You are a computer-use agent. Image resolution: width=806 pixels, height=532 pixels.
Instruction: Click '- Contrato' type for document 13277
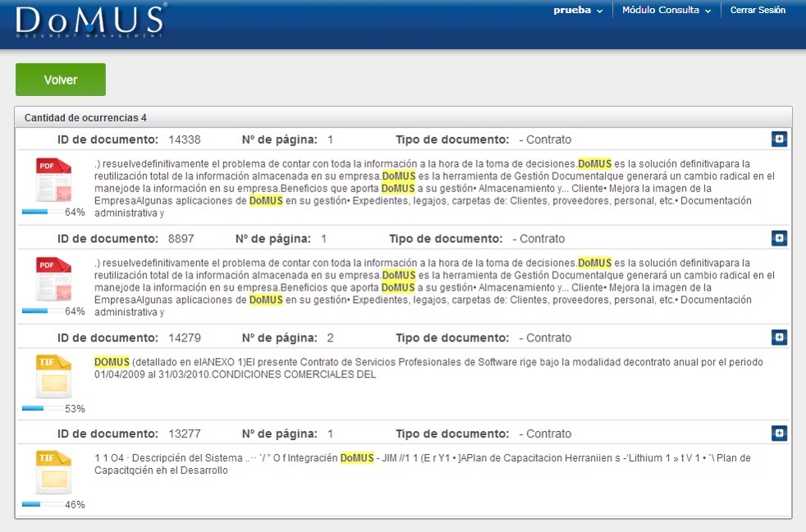click(x=545, y=433)
